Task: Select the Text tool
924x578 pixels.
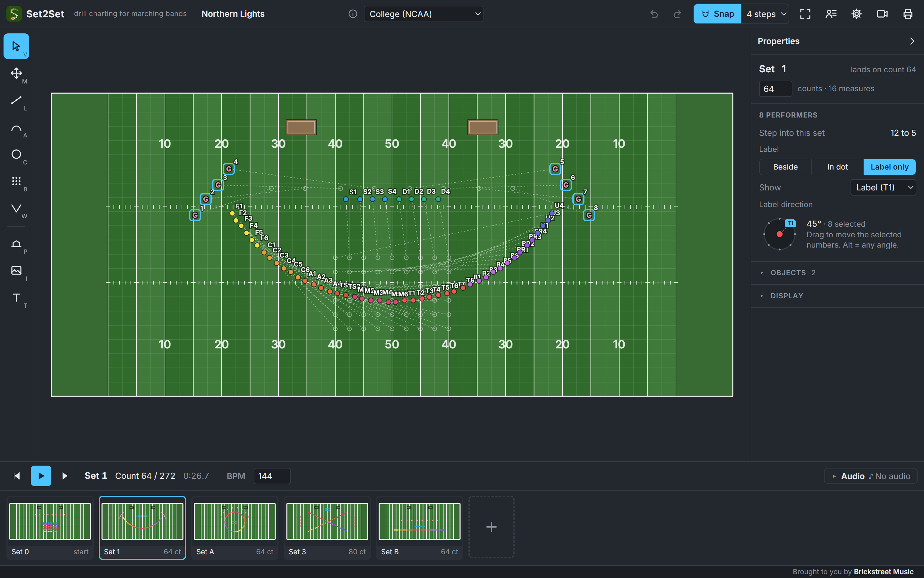Action: point(16,297)
